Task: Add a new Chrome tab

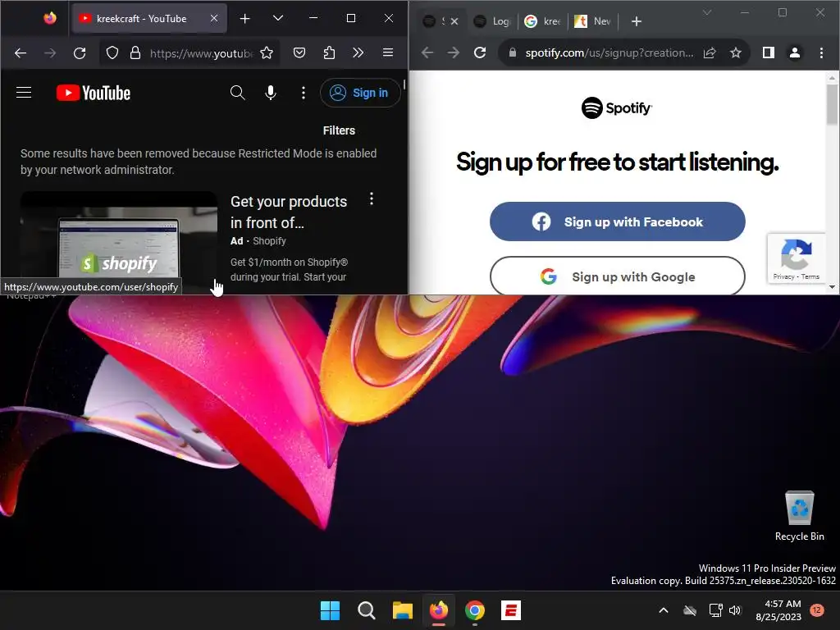Action: (x=637, y=21)
